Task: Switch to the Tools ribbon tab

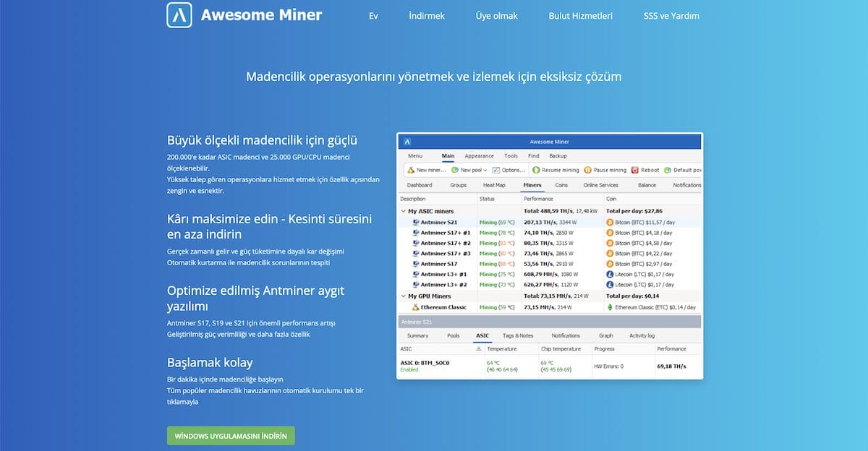Action: pos(511,155)
